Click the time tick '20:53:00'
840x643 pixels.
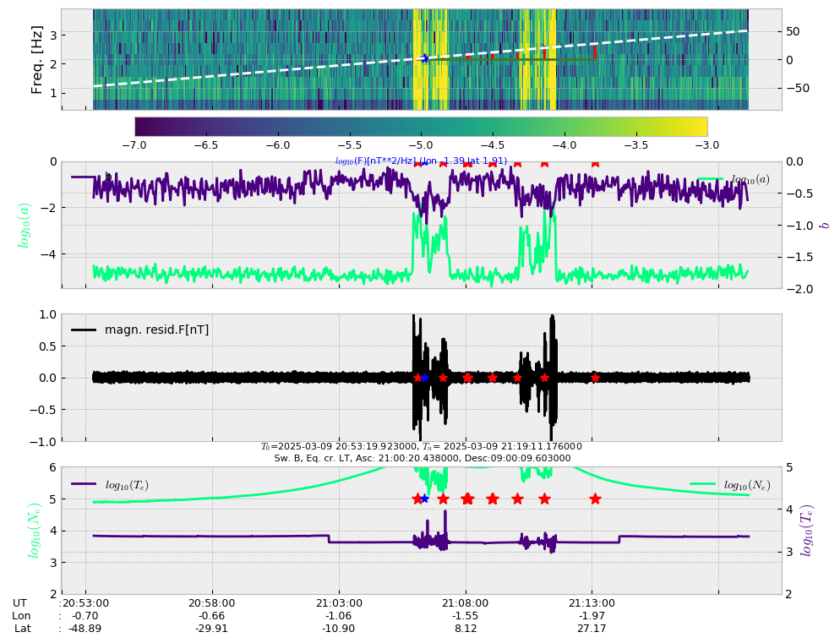click(85, 602)
